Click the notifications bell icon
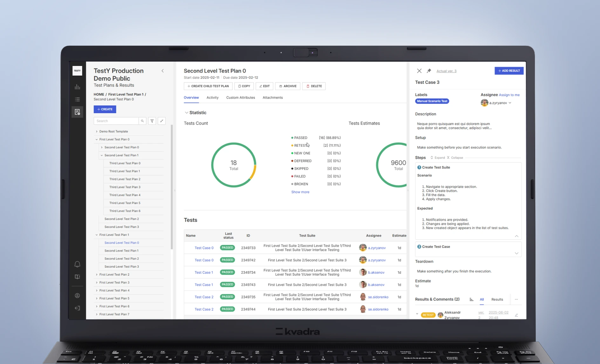 [x=77, y=264]
